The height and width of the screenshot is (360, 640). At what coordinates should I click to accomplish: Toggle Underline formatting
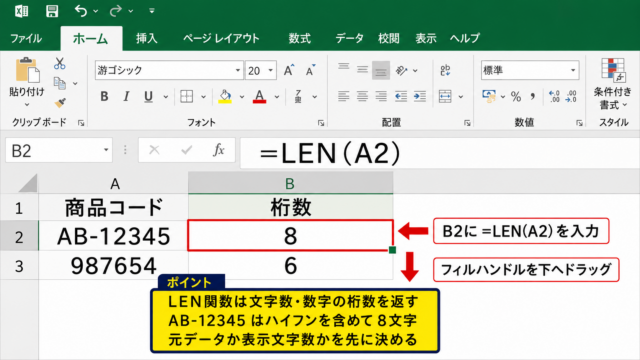(x=148, y=97)
